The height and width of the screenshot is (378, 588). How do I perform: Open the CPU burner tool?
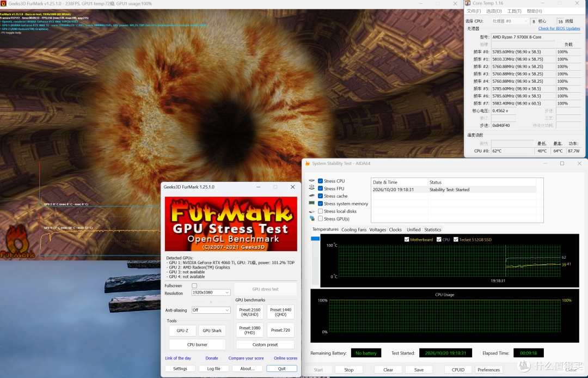[197, 344]
